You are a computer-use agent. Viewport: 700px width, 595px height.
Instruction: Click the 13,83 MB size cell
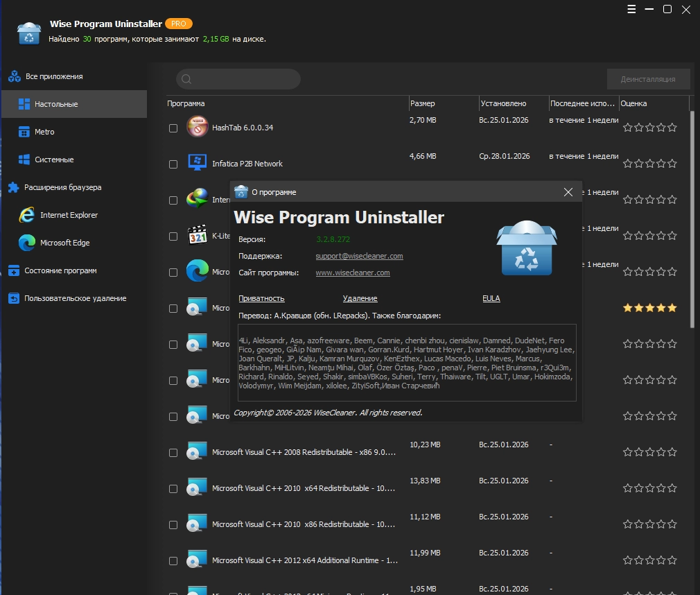(x=425, y=481)
